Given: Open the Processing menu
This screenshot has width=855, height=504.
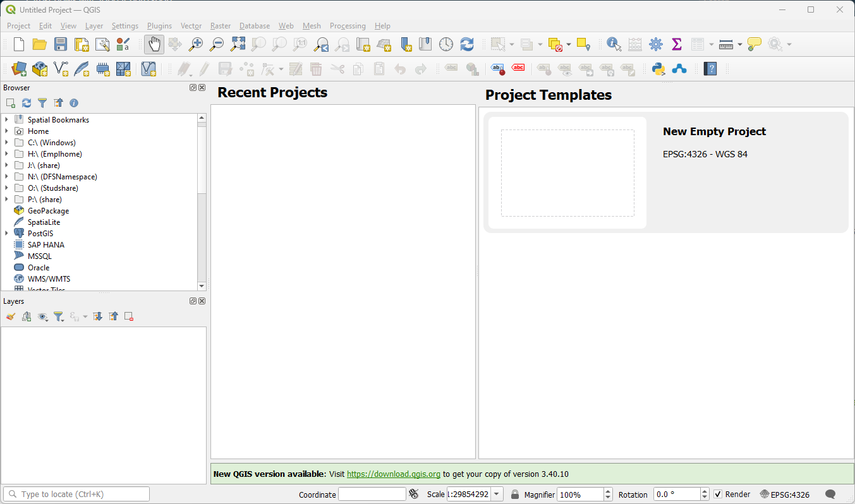Looking at the screenshot, I should [x=348, y=26].
